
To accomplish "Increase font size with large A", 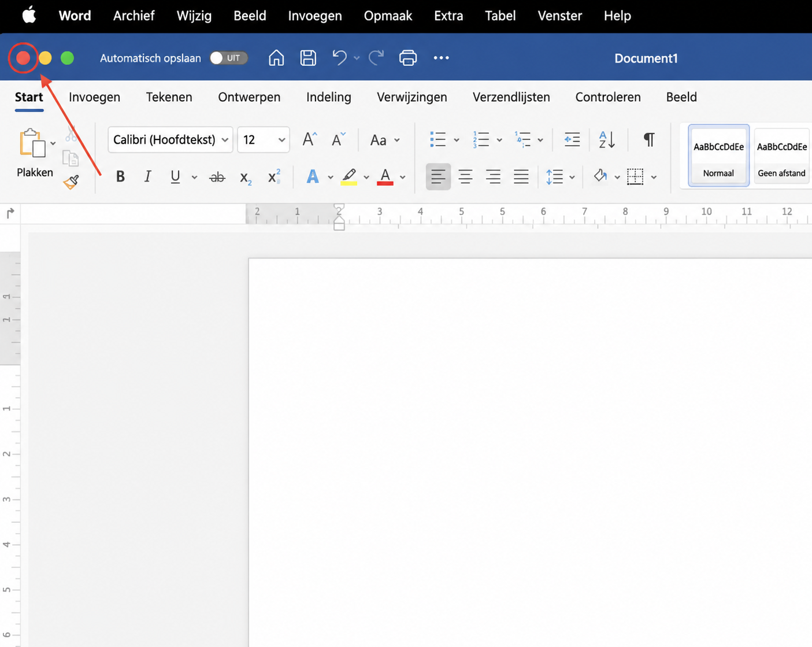I will point(310,139).
